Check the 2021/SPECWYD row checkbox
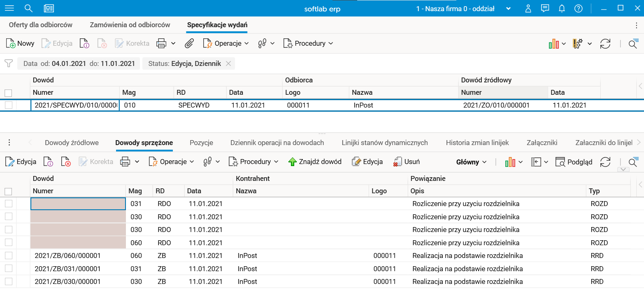This screenshot has height=293, width=644. point(8,105)
